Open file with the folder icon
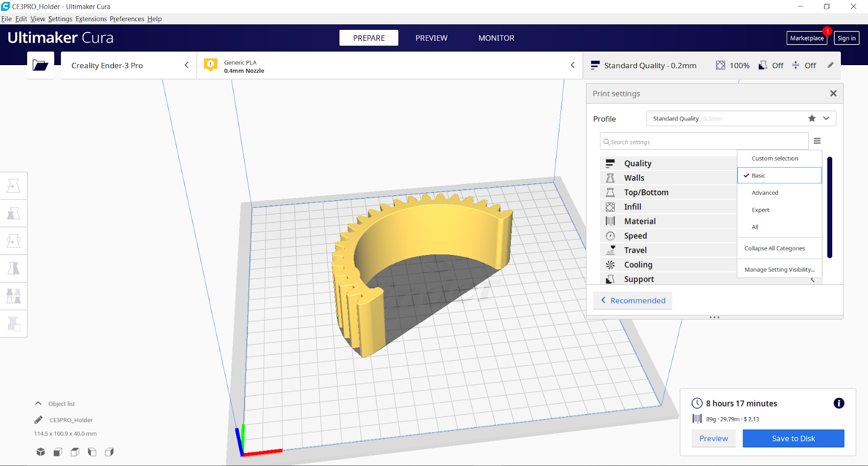The width and height of the screenshot is (868, 466). tap(41, 66)
